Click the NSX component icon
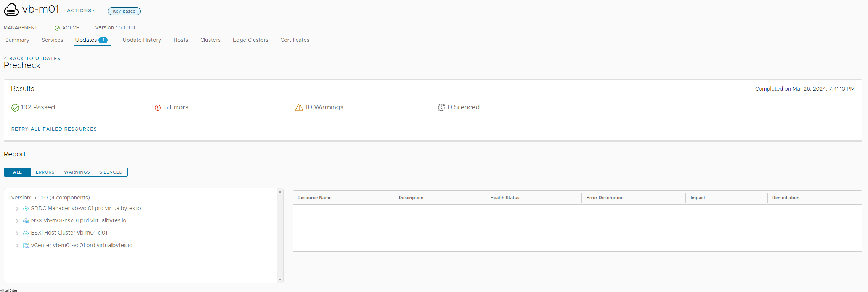This screenshot has height=292, width=868. coord(26,221)
